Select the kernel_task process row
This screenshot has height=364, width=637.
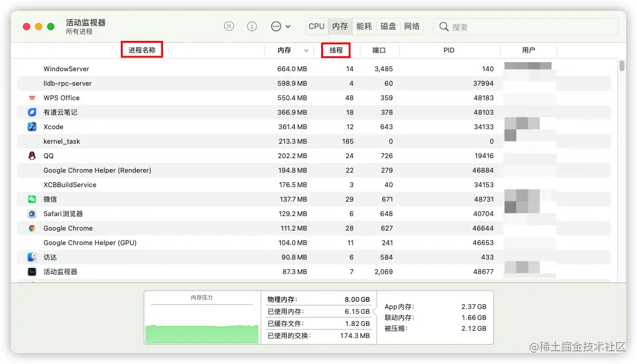[313, 141]
